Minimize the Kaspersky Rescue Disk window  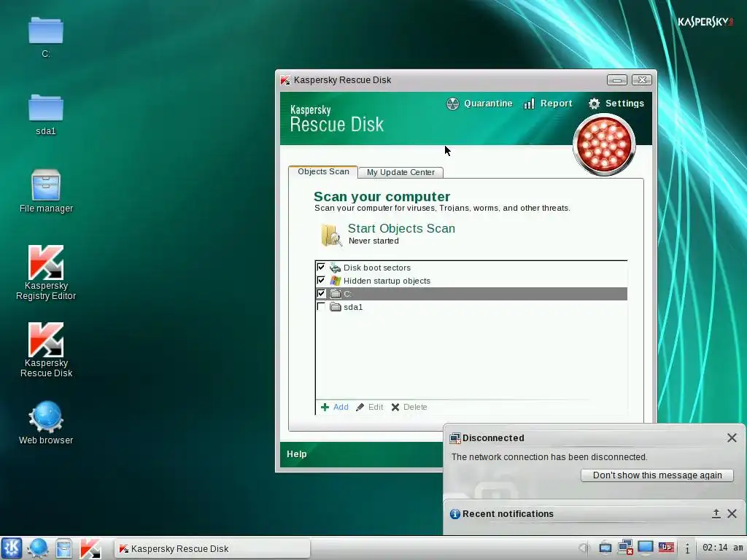(617, 80)
